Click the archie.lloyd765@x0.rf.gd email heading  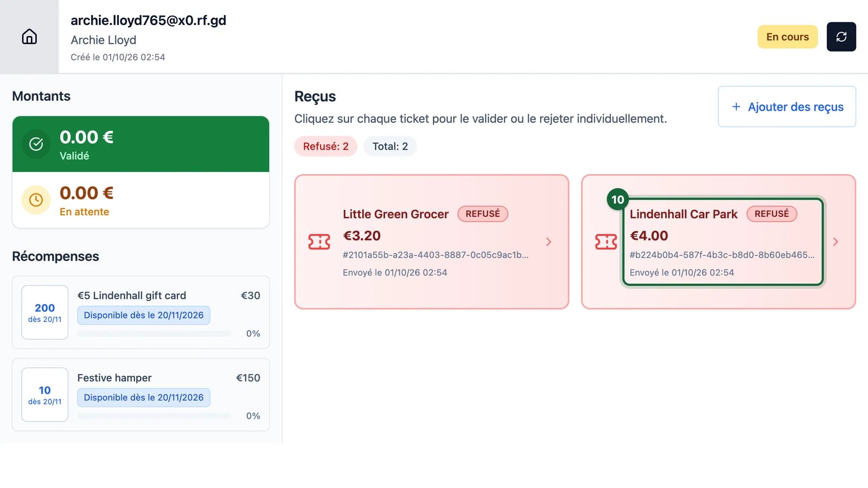point(148,21)
